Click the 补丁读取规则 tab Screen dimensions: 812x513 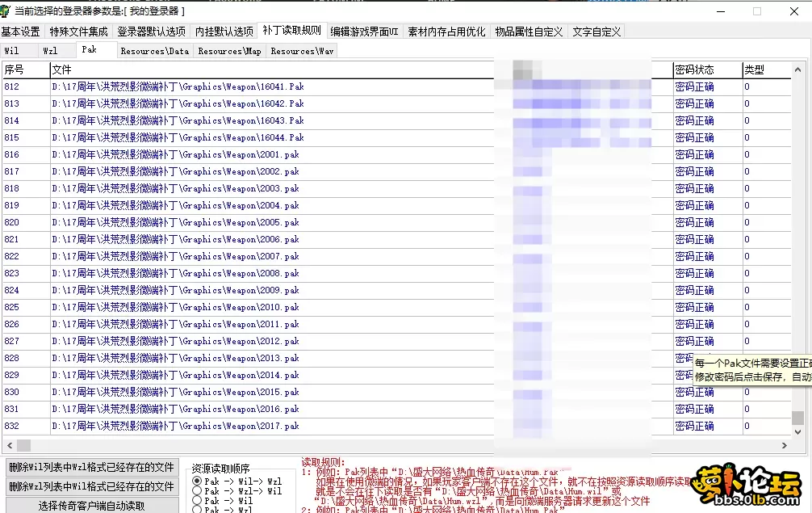tap(291, 30)
